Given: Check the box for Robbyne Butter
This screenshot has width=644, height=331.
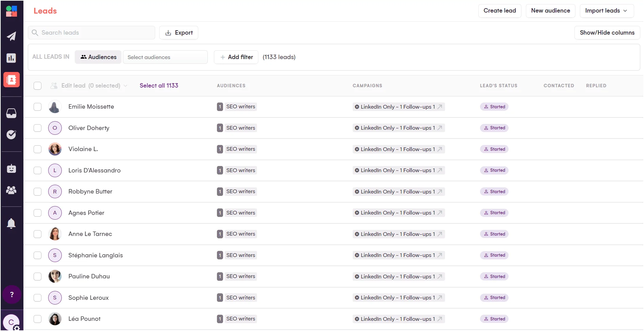Looking at the screenshot, I should (38, 191).
